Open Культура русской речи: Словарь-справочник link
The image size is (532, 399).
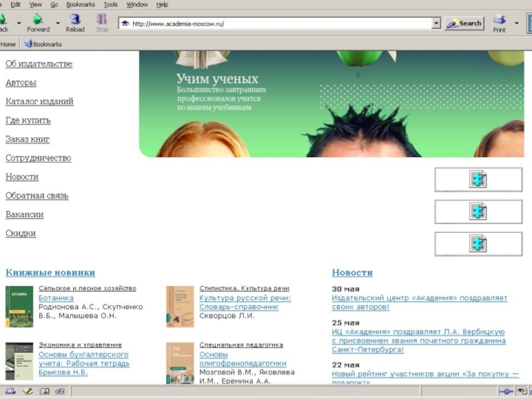[x=245, y=303]
